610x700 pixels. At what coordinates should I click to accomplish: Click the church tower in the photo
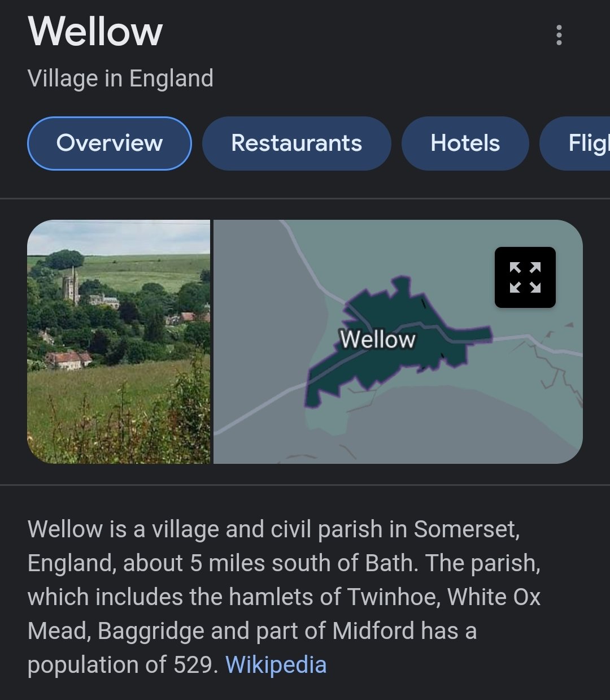point(71,285)
